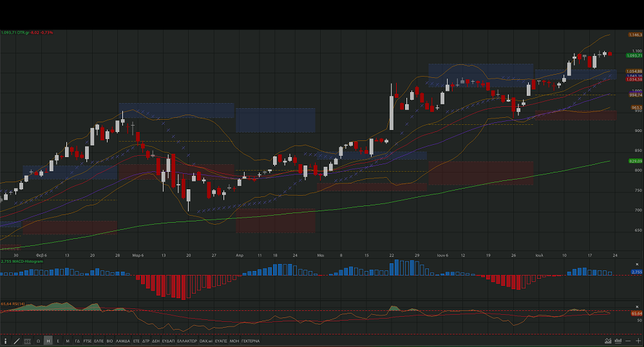Close the MACD-Histogram panel
This screenshot has height=347, width=644.
click(637, 265)
